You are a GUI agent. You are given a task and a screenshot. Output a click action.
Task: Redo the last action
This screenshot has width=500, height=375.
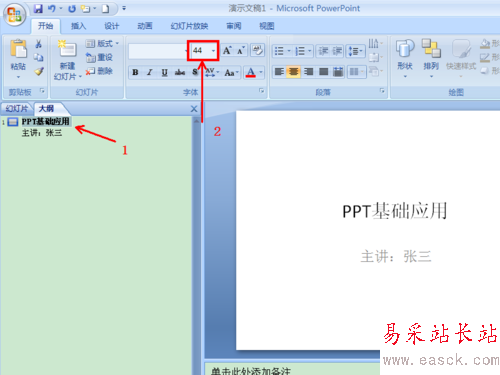point(72,9)
